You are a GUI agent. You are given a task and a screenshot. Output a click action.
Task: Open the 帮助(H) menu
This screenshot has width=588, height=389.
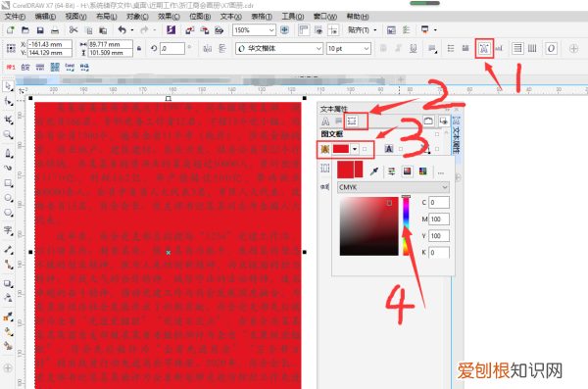point(358,17)
